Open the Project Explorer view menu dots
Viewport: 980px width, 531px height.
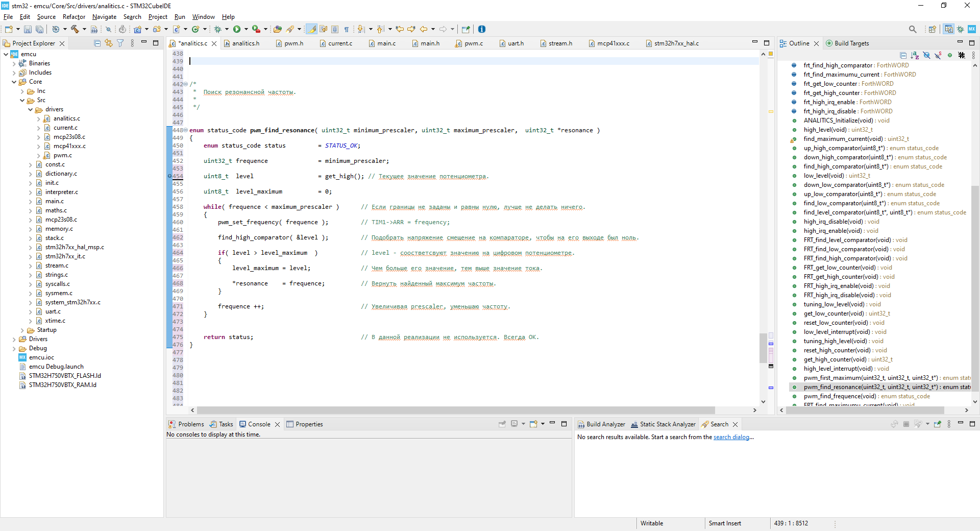tap(132, 43)
